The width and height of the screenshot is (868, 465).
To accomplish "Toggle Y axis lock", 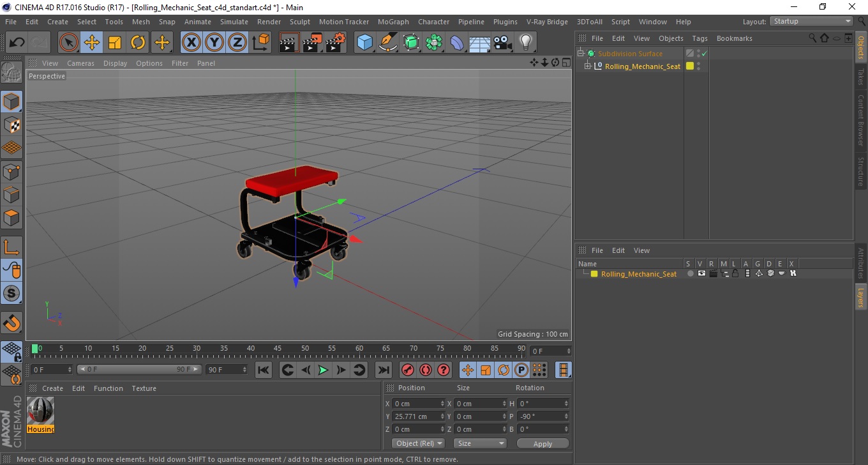I will tap(214, 43).
